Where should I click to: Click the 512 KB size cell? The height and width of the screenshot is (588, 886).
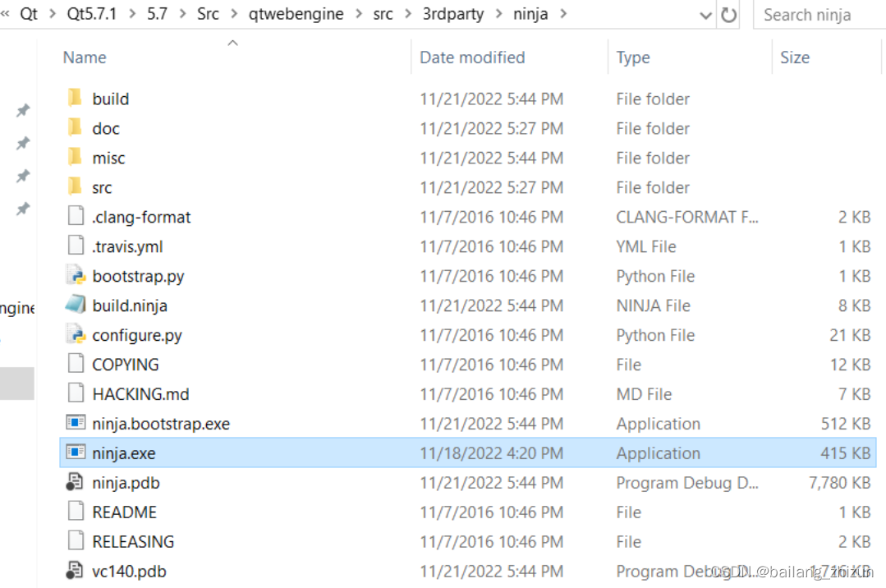point(845,424)
